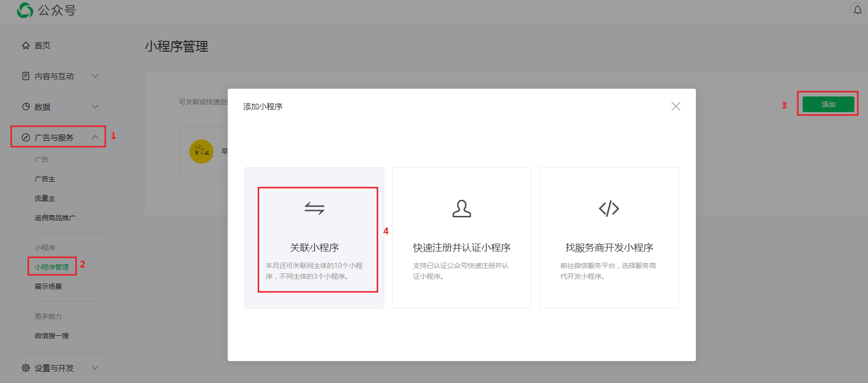This screenshot has width=868, height=383.
Task: Click 支持已认证公众号快速注册 description text
Action: tap(461, 271)
